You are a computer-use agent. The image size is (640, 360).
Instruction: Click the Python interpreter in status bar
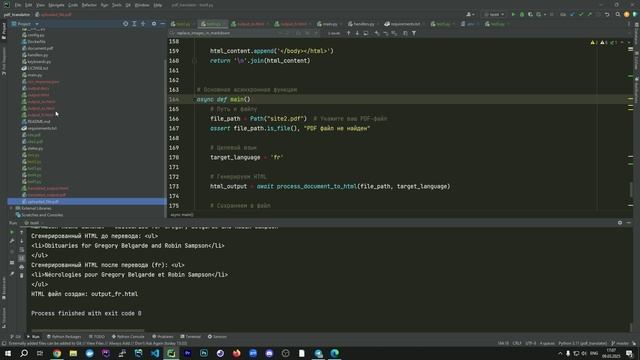coord(582,343)
